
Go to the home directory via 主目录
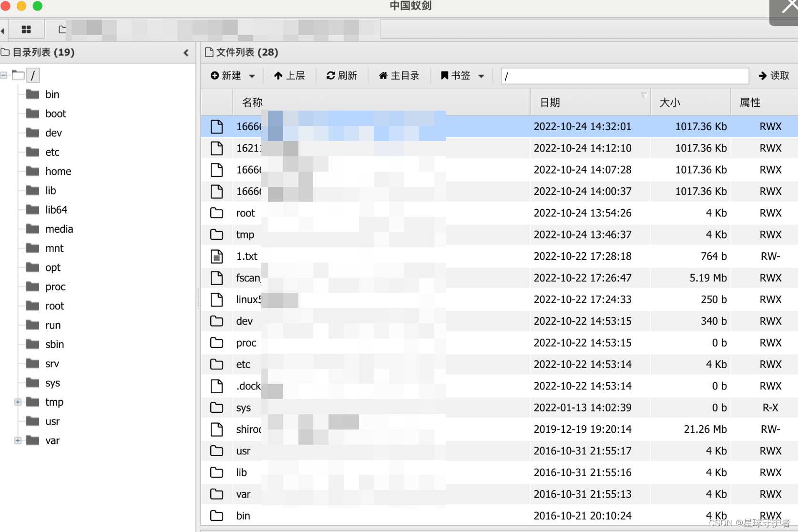pyautogui.click(x=399, y=76)
